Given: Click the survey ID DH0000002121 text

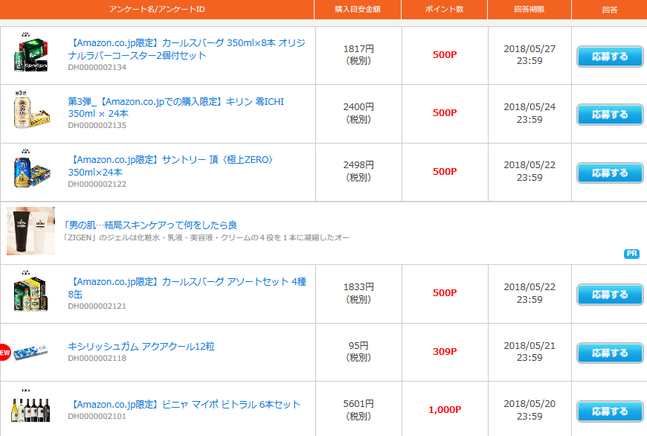Looking at the screenshot, I should (97, 306).
